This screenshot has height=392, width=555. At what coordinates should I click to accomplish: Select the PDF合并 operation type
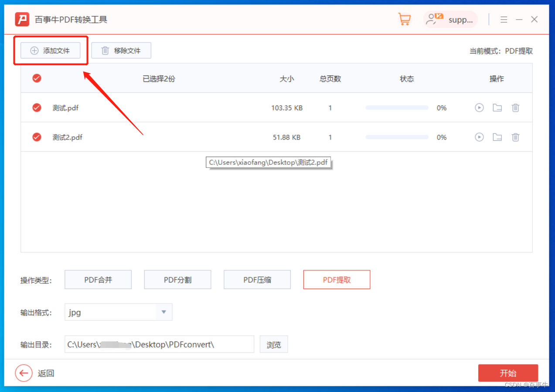click(98, 280)
